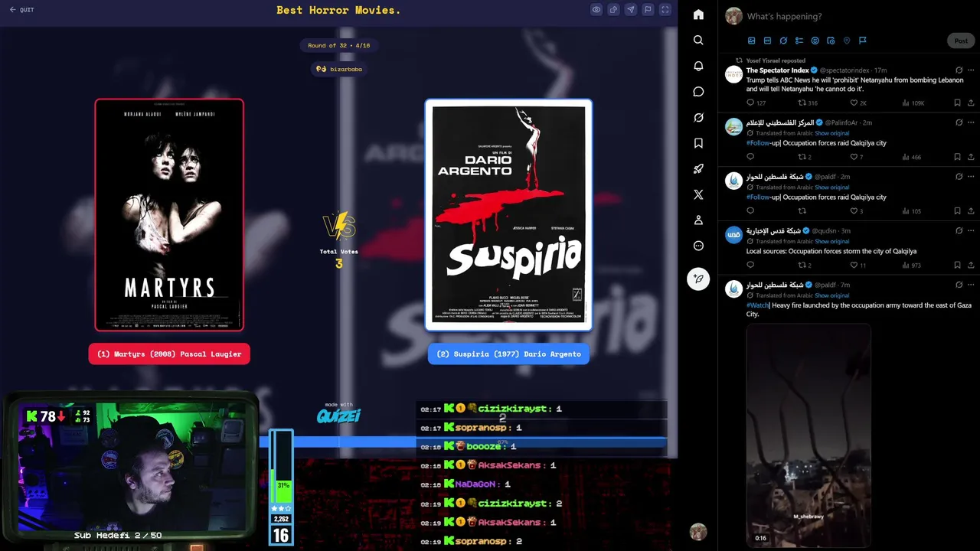Tag location icon in composer
This screenshot has width=980, height=551.
[x=847, y=41]
